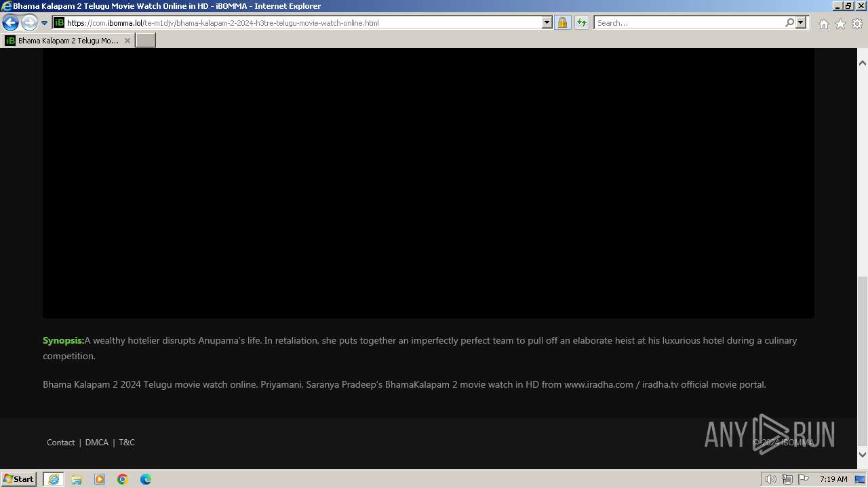This screenshot has height=488, width=868.
Task: Select the Bhama Kalapam 2 Telugu tab
Action: [68, 41]
